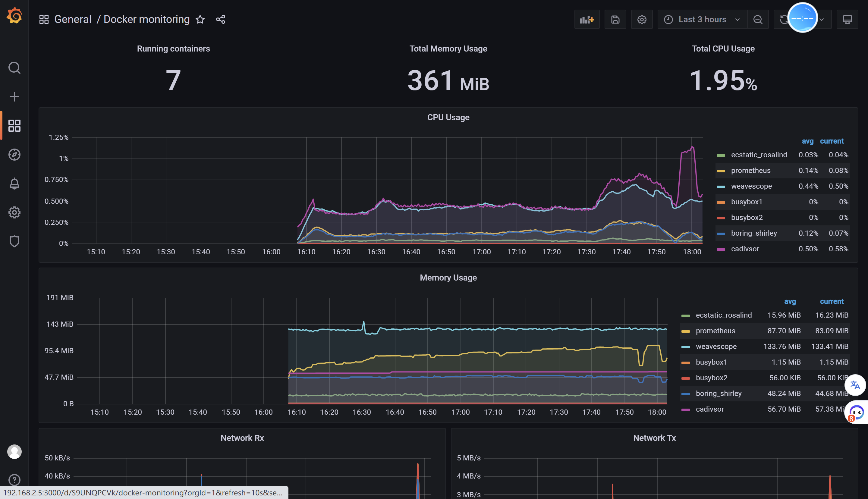This screenshot has width=868, height=499.
Task: Click cadivsor color swatch in Memory Usage legend
Action: pos(686,410)
